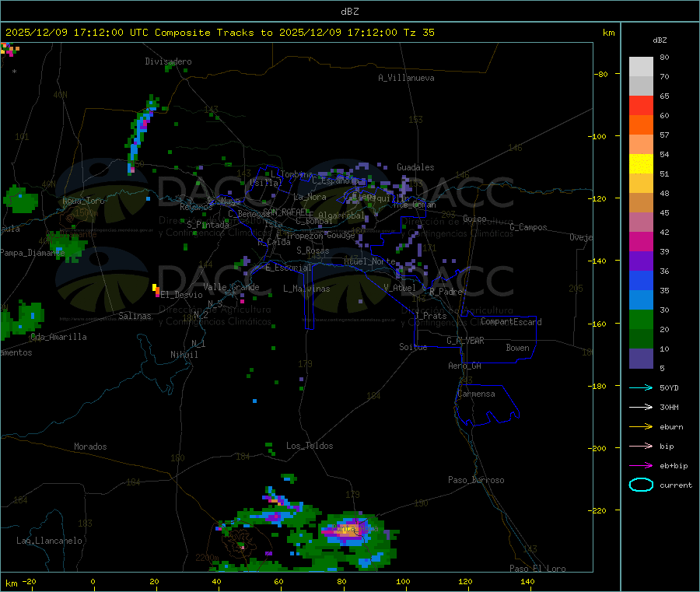Screen dimensions: 700x592
Task: Click the L_Malvinas place label
Action: [306, 289]
